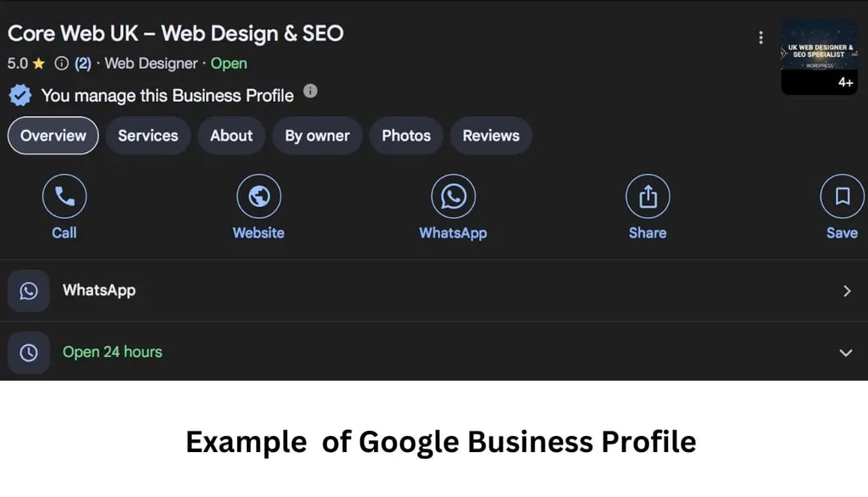Open the 4+ photos thumbnail
The image size is (868, 497).
(x=819, y=55)
